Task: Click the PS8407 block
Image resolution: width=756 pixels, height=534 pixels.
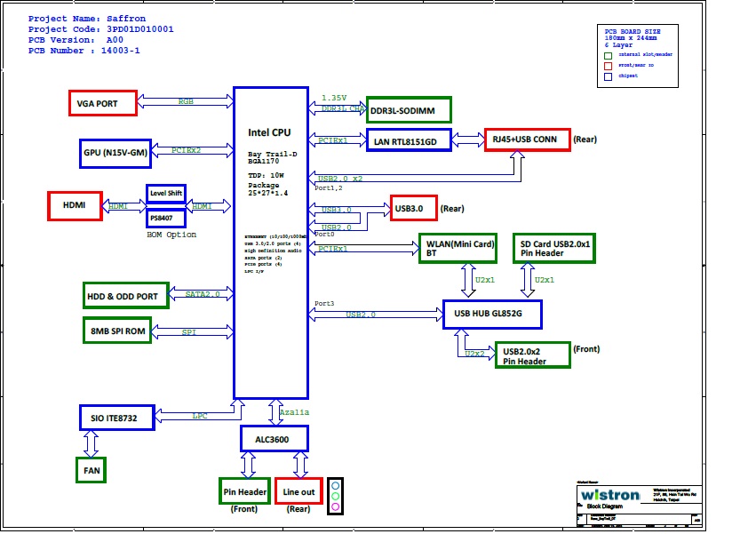Action: click(x=165, y=217)
